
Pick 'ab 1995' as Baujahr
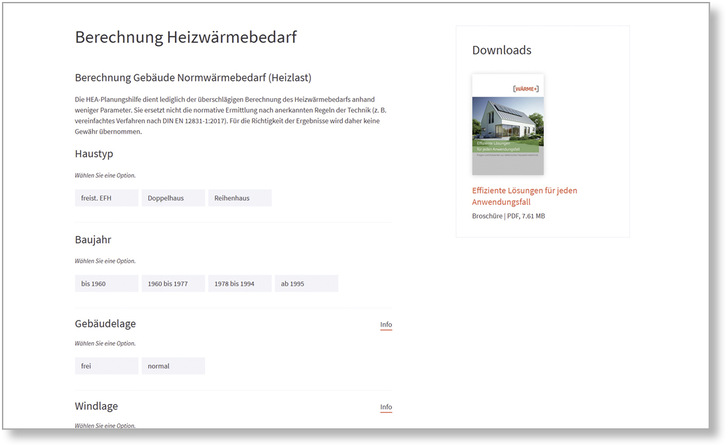(x=306, y=284)
